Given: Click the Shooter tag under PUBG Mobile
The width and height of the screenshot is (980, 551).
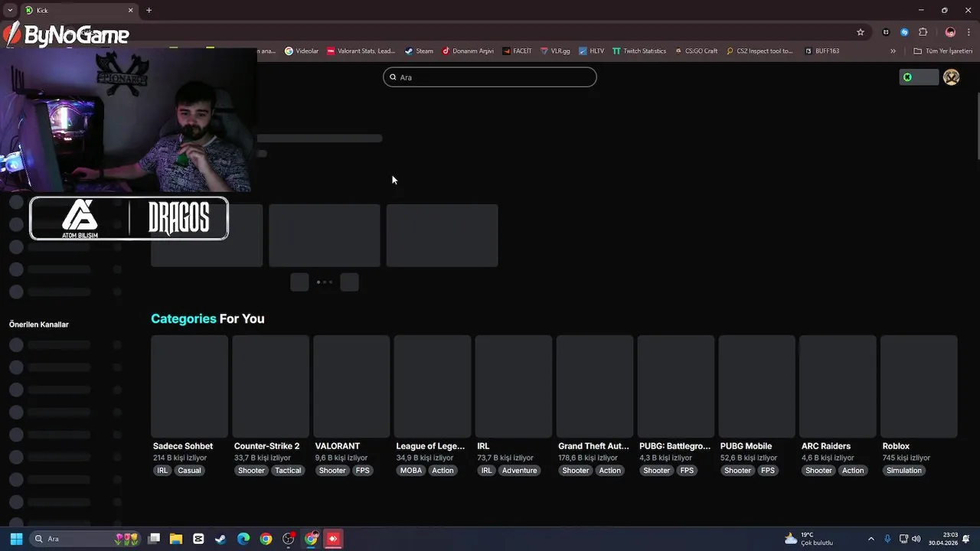Looking at the screenshot, I should pyautogui.click(x=737, y=471).
